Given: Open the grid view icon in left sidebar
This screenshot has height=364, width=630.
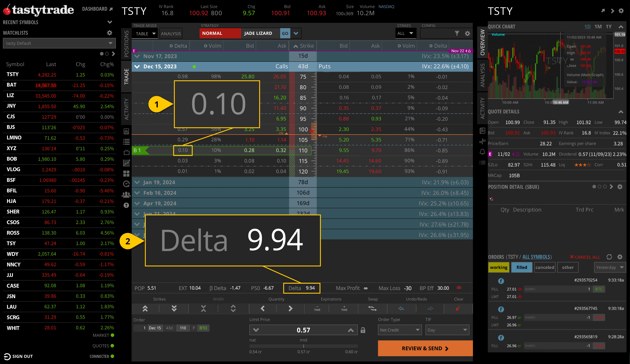Looking at the screenshot, I should coord(126,174).
